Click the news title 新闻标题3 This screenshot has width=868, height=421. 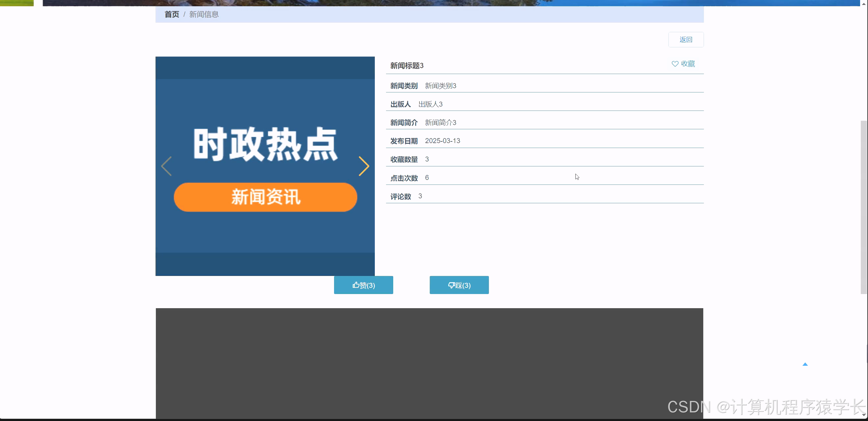407,65
